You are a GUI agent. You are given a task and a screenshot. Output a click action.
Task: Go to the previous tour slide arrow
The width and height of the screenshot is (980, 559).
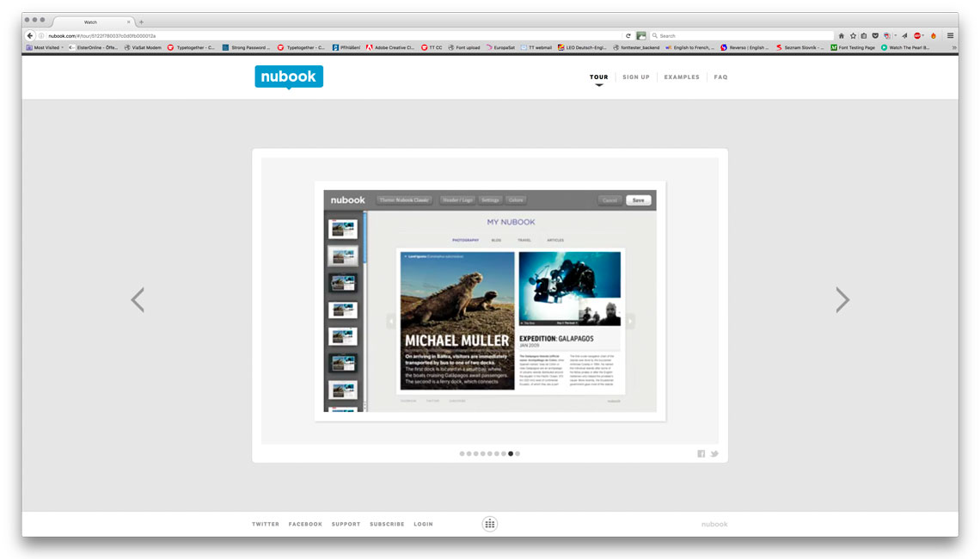coord(138,300)
